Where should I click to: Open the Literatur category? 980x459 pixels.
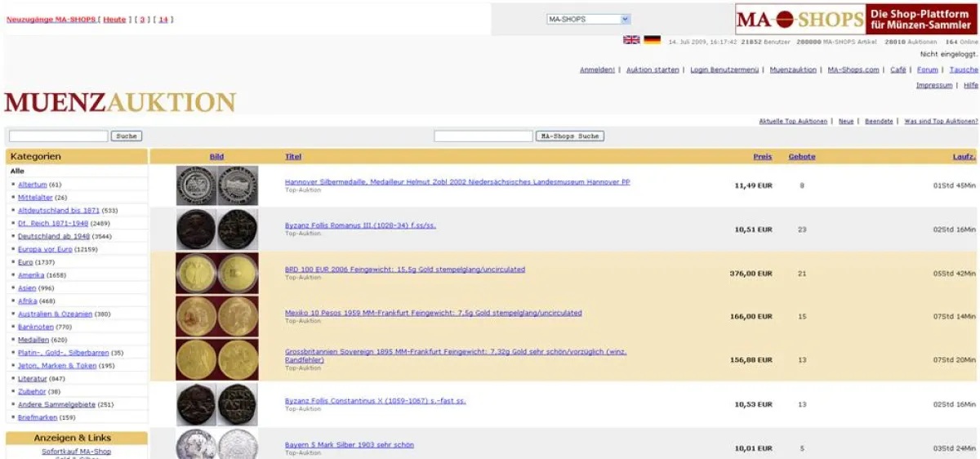(x=33, y=379)
